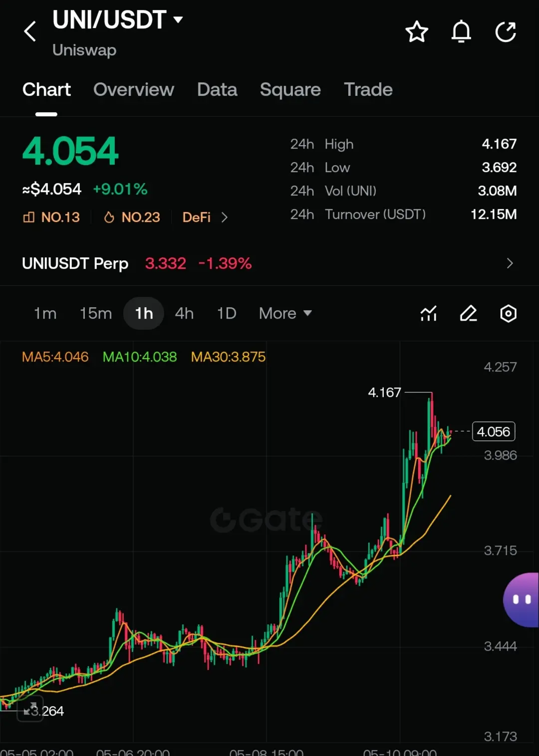
Task: Open UNI/USDT pair selector dropdown
Action: (118, 20)
